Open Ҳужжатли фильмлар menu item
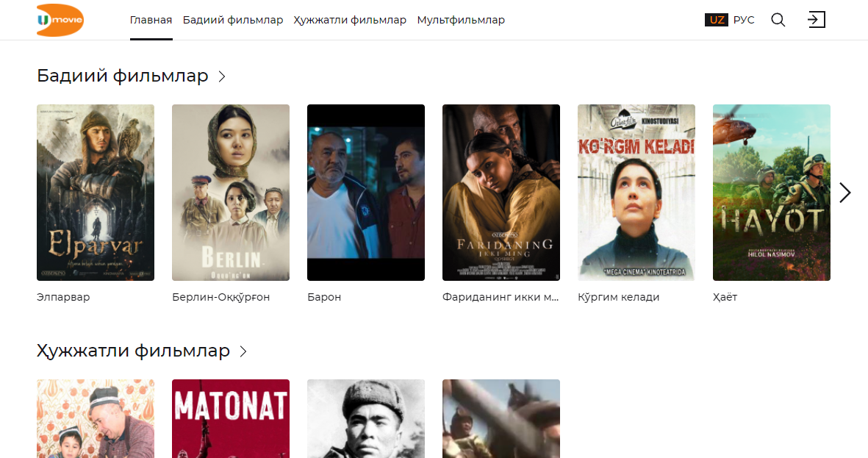The image size is (868, 458). pyautogui.click(x=350, y=20)
